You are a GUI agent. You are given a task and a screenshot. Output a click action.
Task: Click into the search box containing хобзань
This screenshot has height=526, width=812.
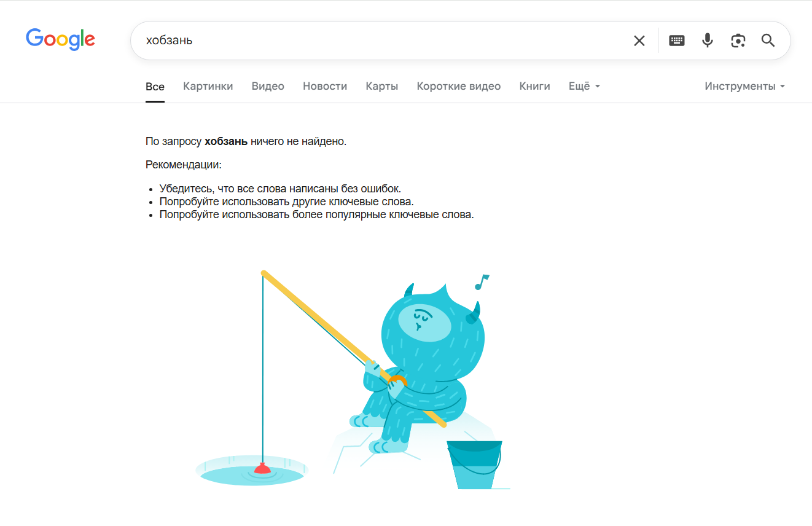pos(381,41)
